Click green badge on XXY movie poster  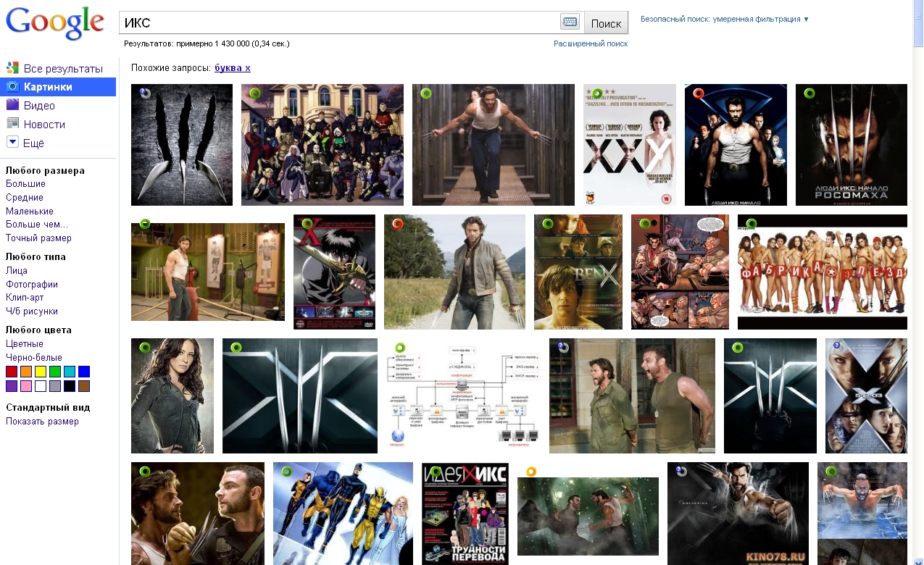[597, 93]
